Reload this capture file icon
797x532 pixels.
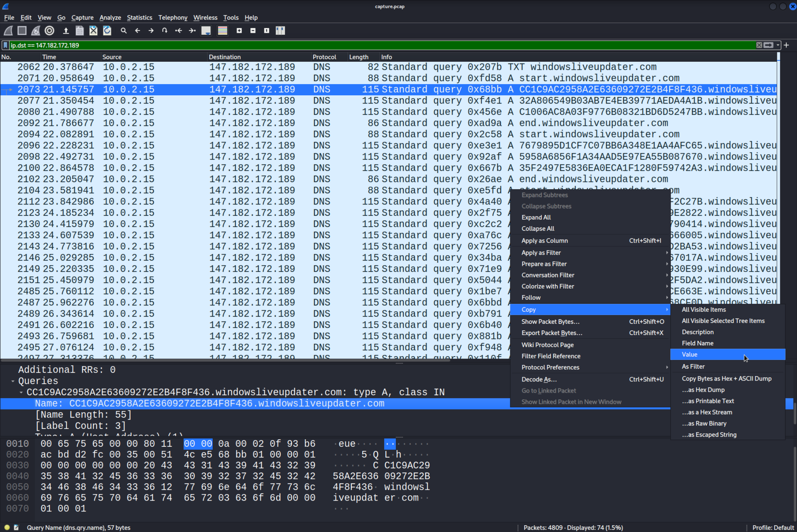107,31
